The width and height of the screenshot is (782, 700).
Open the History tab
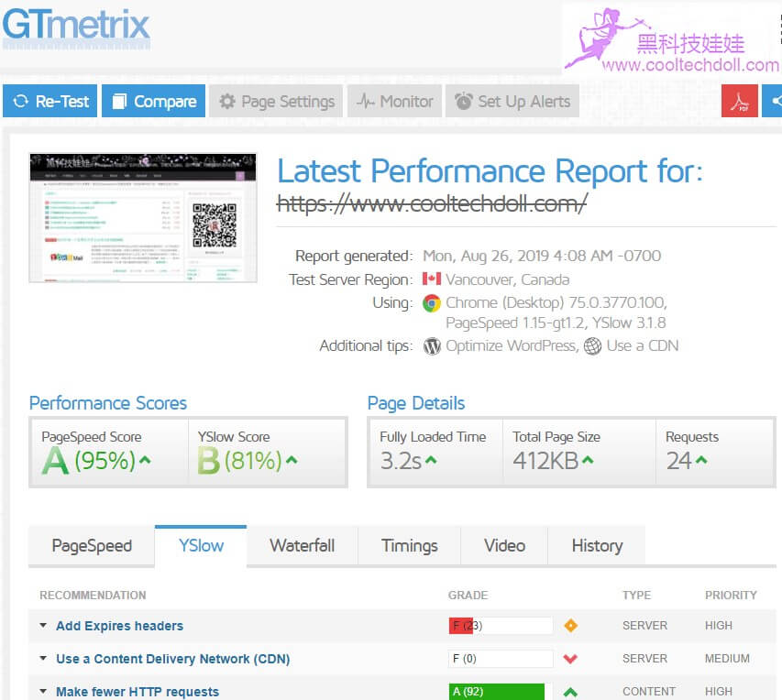pos(597,546)
